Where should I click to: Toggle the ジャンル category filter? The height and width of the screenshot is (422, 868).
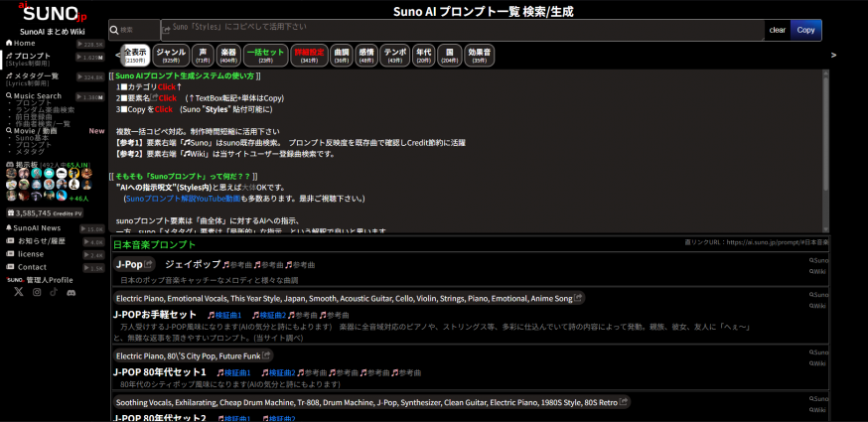click(171, 55)
